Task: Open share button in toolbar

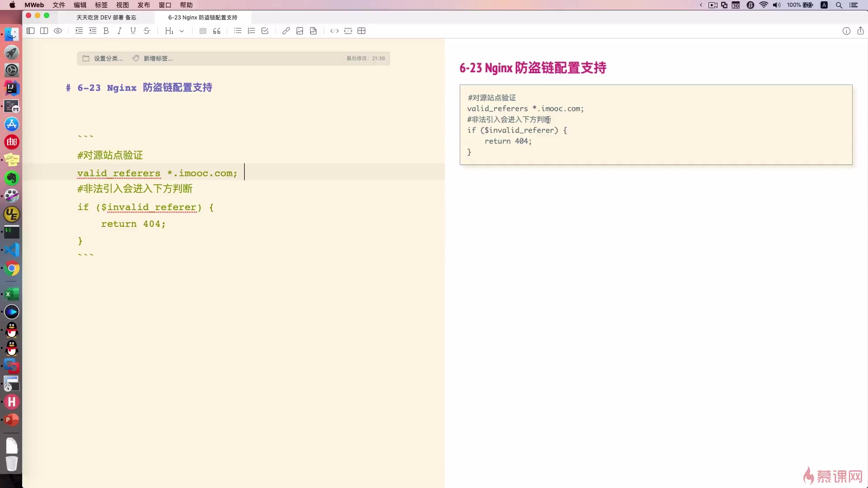Action: click(860, 31)
